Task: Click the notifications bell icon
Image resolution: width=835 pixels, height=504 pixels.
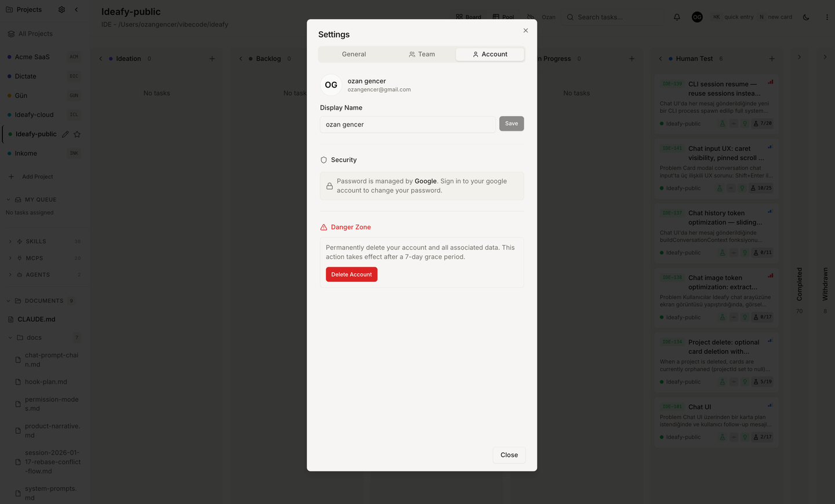Action: tap(677, 17)
